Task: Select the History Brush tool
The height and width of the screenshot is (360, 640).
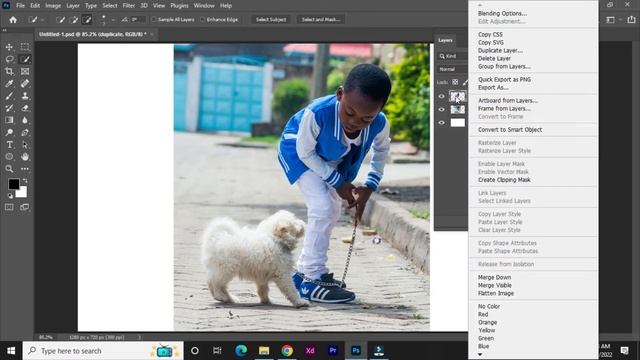Action: [x=9, y=108]
